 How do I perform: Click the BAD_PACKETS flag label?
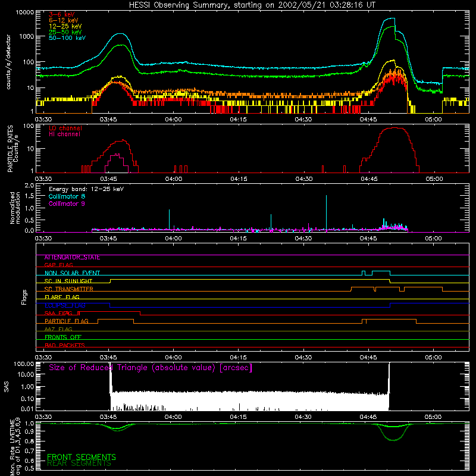(x=65, y=346)
